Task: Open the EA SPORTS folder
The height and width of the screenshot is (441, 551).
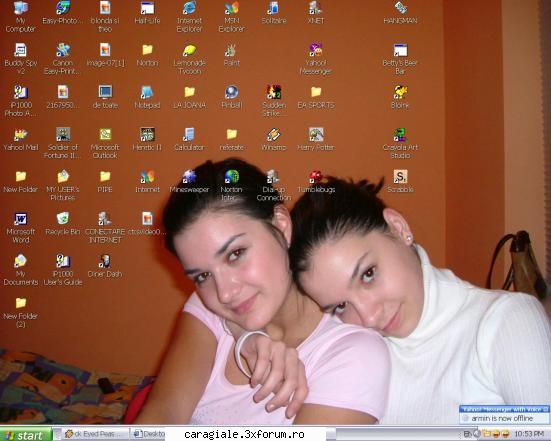Action: (x=316, y=97)
